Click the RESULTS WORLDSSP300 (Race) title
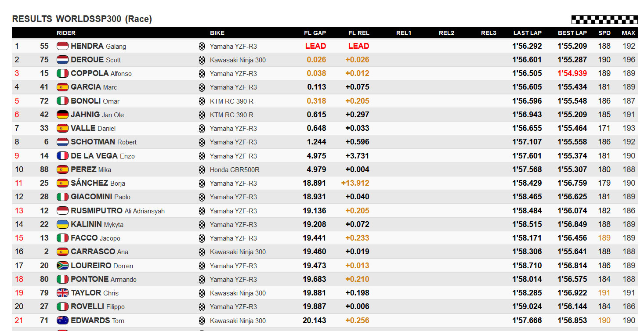The height and width of the screenshot is (331, 644). [82, 19]
